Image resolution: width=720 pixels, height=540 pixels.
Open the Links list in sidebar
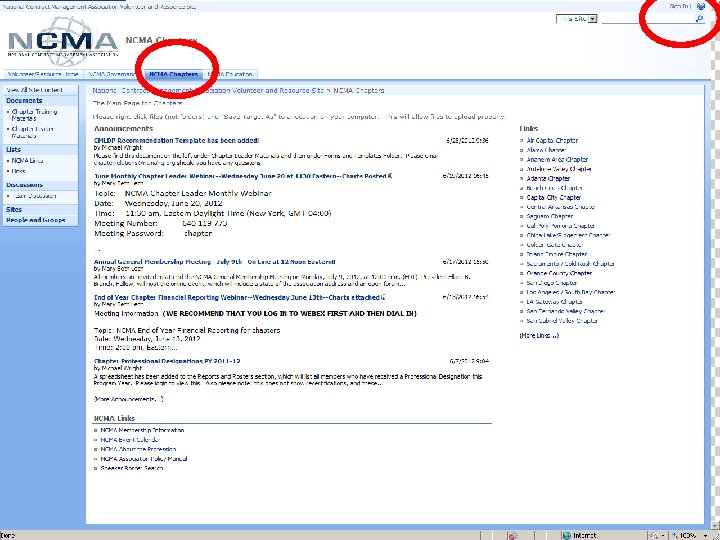[x=18, y=171]
